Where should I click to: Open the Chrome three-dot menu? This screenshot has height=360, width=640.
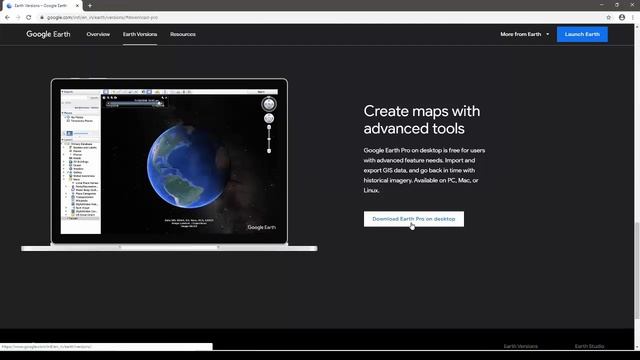click(x=633, y=18)
